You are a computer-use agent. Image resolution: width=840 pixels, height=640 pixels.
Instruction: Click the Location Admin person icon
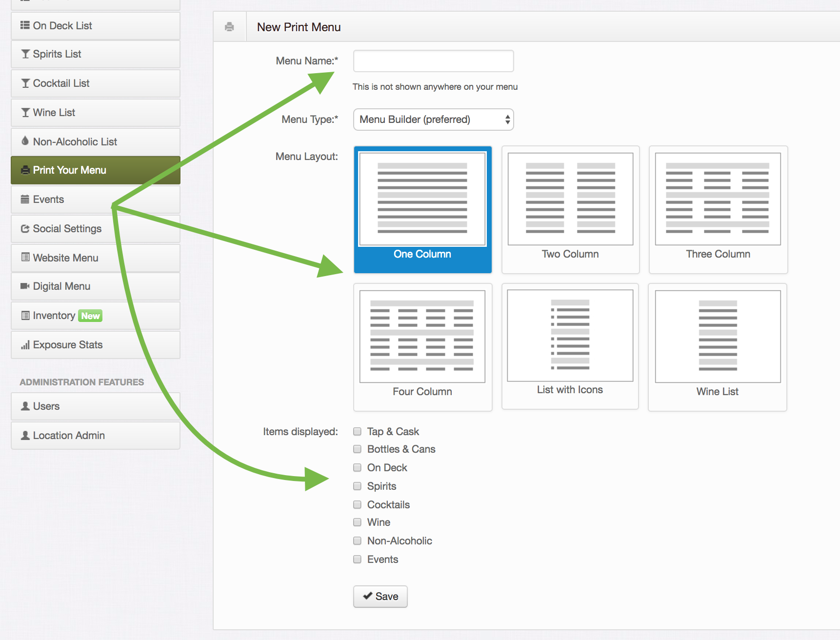25,435
